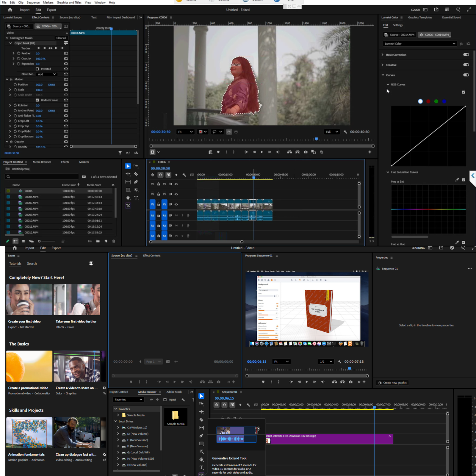Click the Clear all button for Unassigned Masks
476x476 pixels.
coord(61,38)
